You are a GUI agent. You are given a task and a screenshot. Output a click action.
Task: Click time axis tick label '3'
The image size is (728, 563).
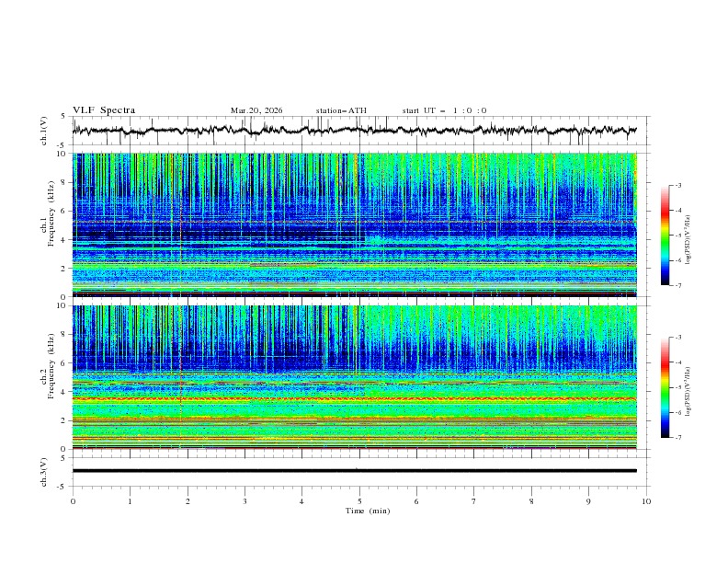[245, 501]
